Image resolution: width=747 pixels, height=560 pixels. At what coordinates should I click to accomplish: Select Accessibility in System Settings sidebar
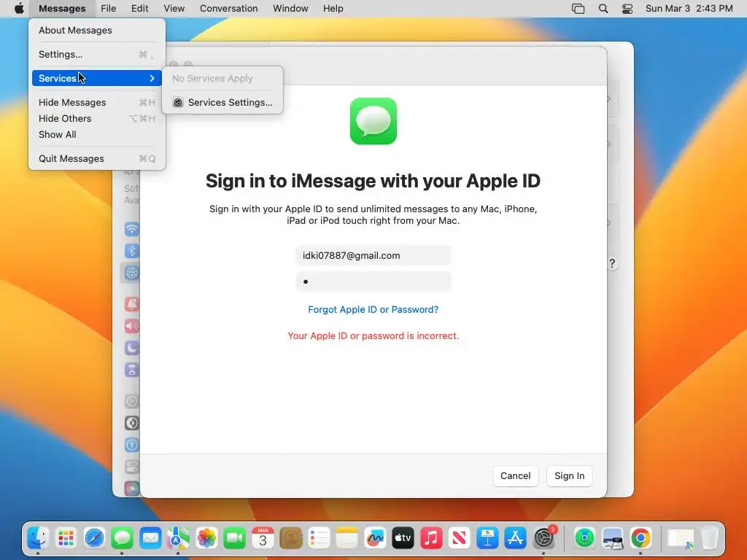click(132, 445)
